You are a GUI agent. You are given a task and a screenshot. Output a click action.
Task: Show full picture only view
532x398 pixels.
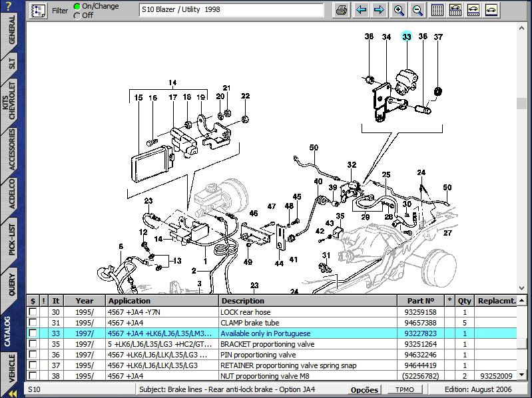pyautogui.click(x=491, y=10)
